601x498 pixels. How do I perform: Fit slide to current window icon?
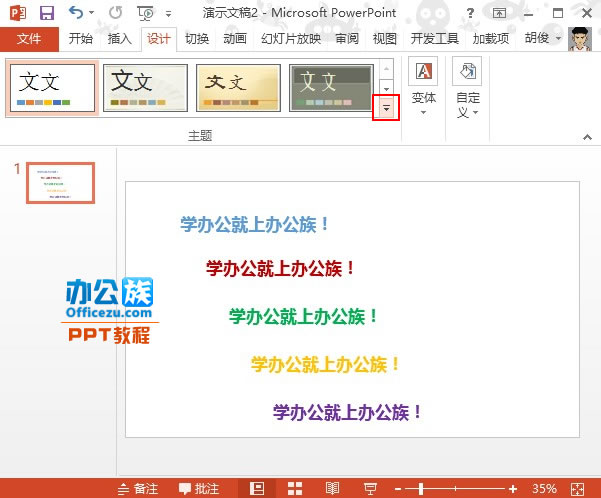[x=577, y=489]
